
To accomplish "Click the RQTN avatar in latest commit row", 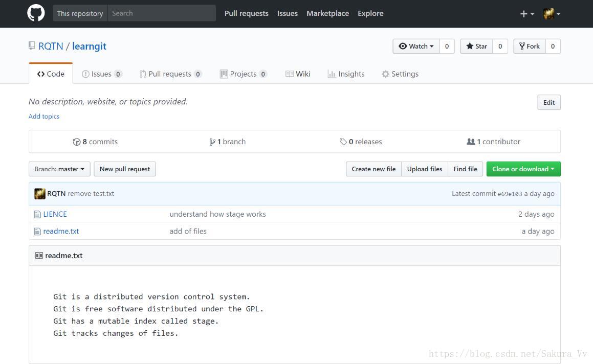I will point(40,194).
